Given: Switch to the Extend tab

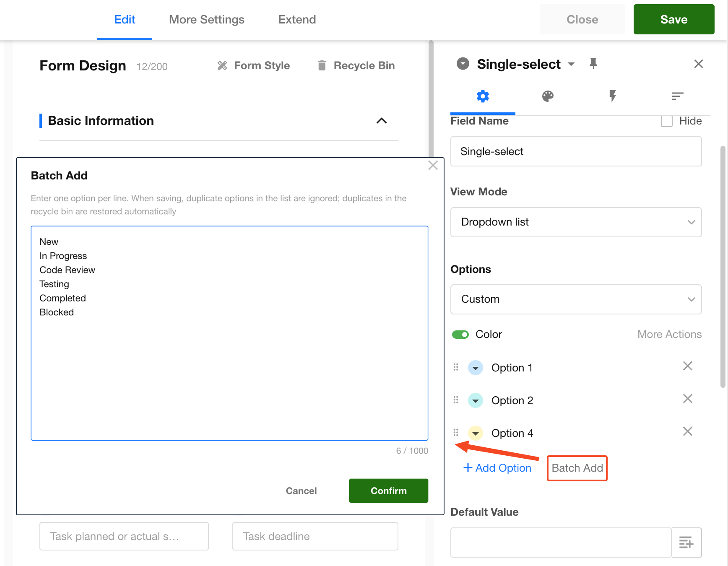Looking at the screenshot, I should [x=297, y=20].
